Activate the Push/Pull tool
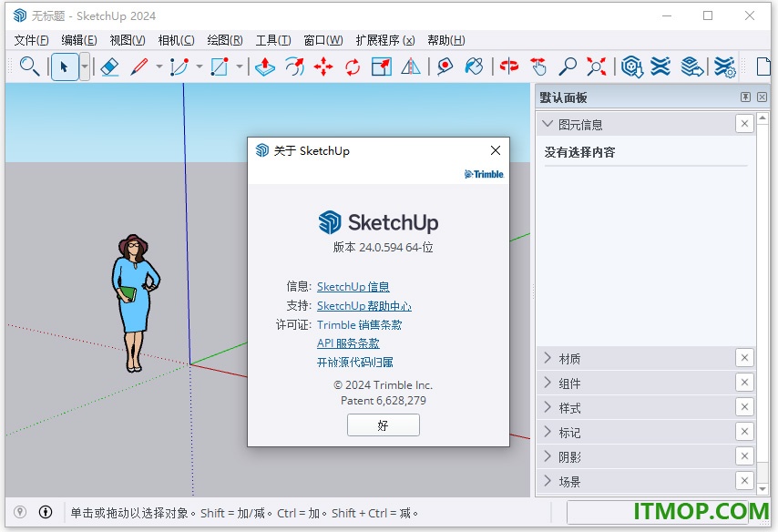This screenshot has height=532, width=778. 265,66
